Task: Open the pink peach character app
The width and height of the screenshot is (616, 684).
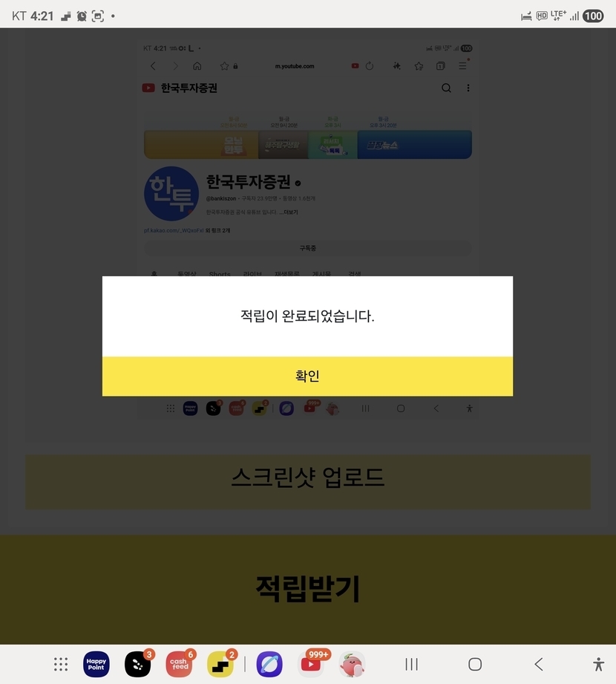Action: pyautogui.click(x=353, y=665)
